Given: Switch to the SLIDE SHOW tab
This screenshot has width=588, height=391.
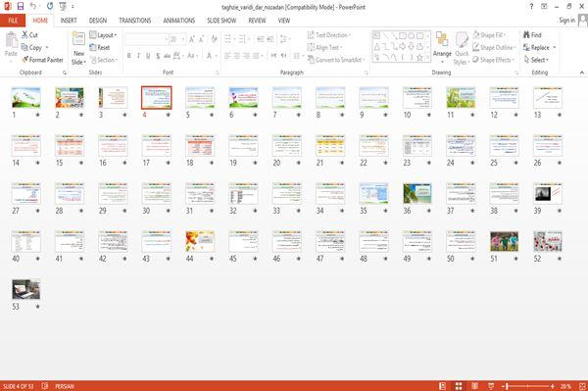Looking at the screenshot, I should point(221,21).
